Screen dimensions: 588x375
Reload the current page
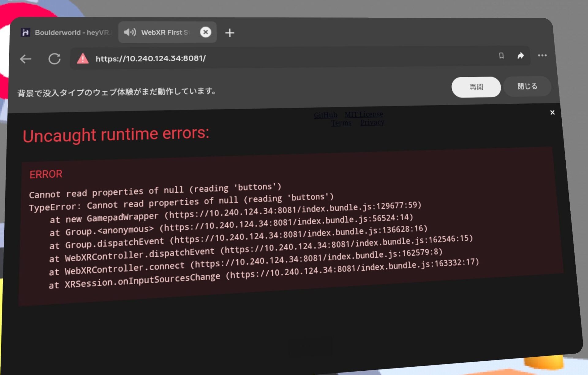point(55,59)
